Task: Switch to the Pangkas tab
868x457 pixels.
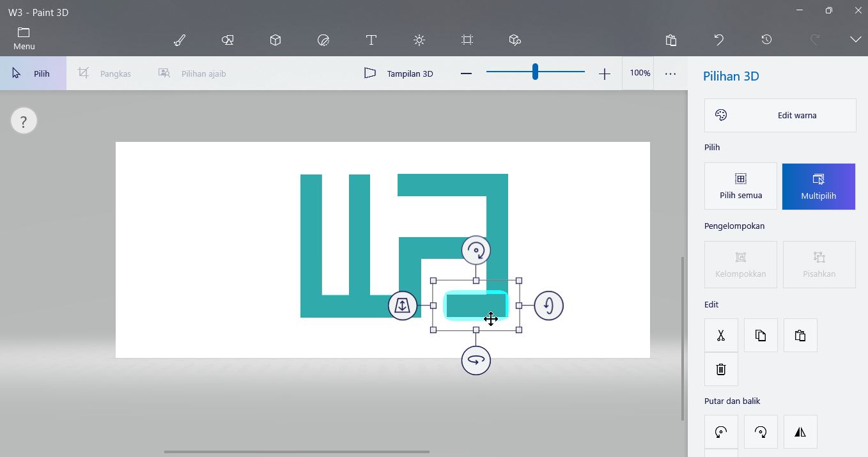Action: pos(106,73)
